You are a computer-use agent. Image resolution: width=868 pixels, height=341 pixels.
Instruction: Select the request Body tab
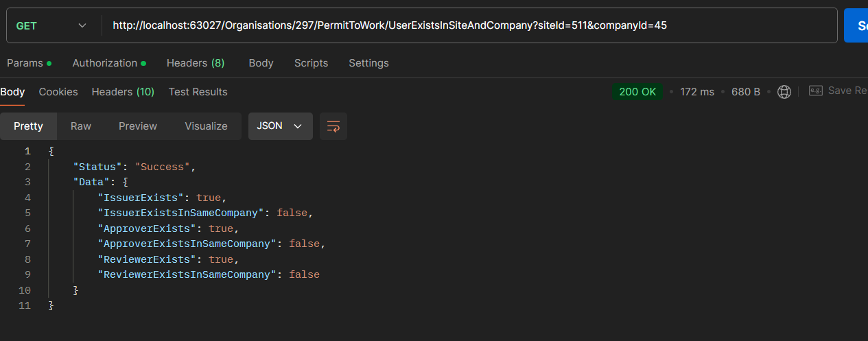[261, 63]
